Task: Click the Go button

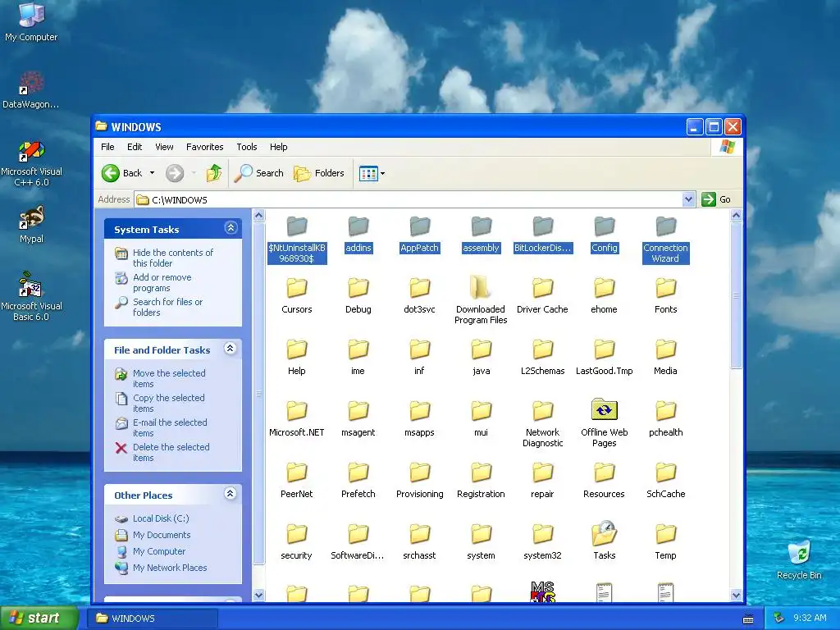Action: click(x=716, y=199)
